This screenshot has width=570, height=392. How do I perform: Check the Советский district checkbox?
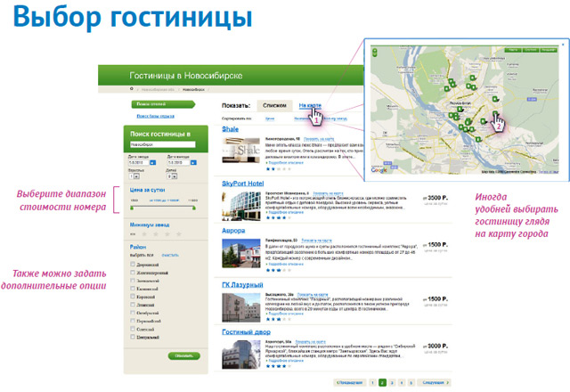133,329
